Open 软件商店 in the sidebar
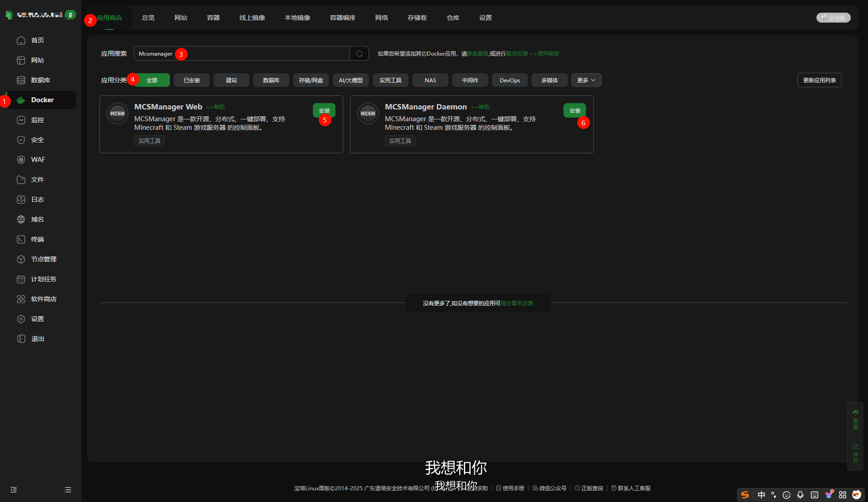This screenshot has height=502, width=868. [x=43, y=299]
